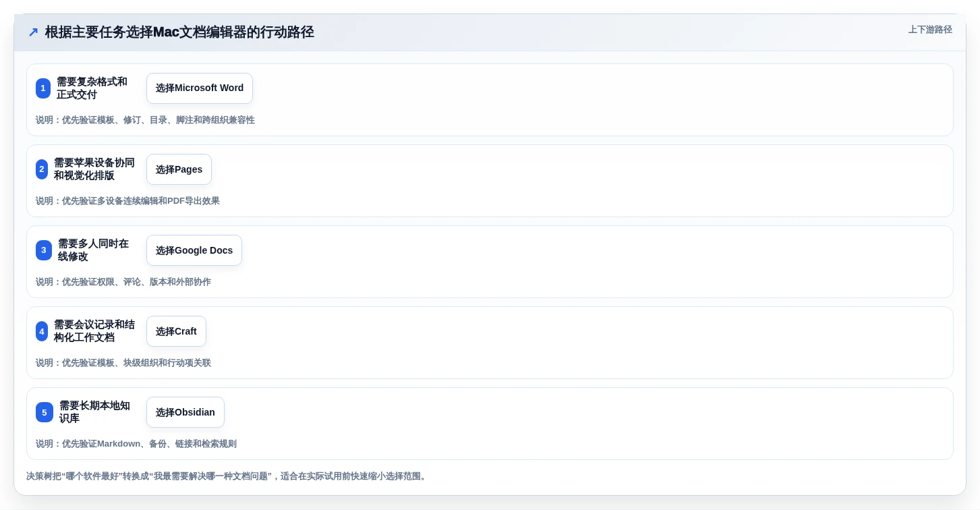Click the note about 模板、修订、目录、脚注
Viewport: 980px width, 510px height.
click(x=145, y=120)
